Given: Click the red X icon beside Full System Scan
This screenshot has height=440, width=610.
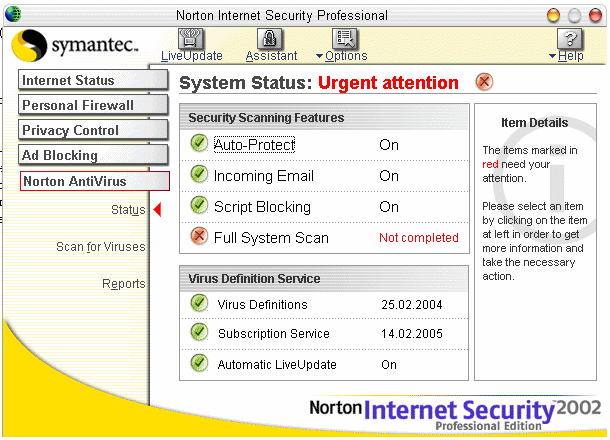Looking at the screenshot, I should pos(199,236).
